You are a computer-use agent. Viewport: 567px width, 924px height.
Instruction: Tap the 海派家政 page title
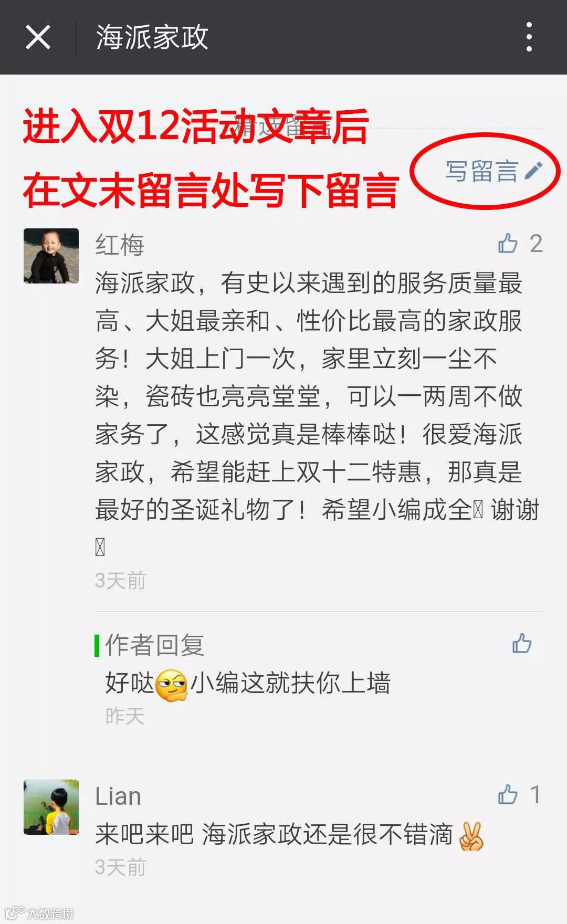(x=152, y=37)
